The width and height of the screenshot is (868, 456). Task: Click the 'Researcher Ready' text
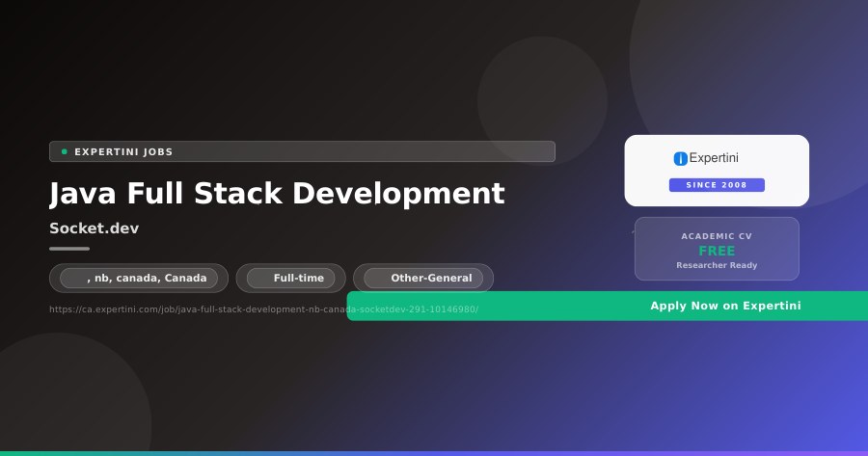[717, 265]
